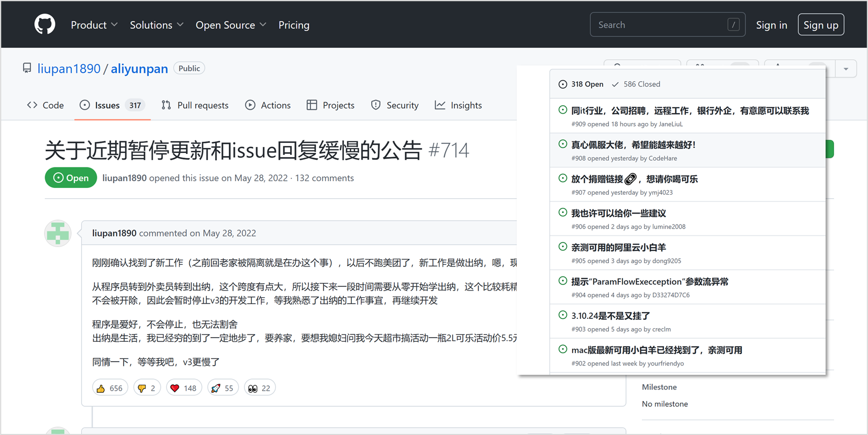
Task: Open issue #902 about mac version
Action: 656,350
